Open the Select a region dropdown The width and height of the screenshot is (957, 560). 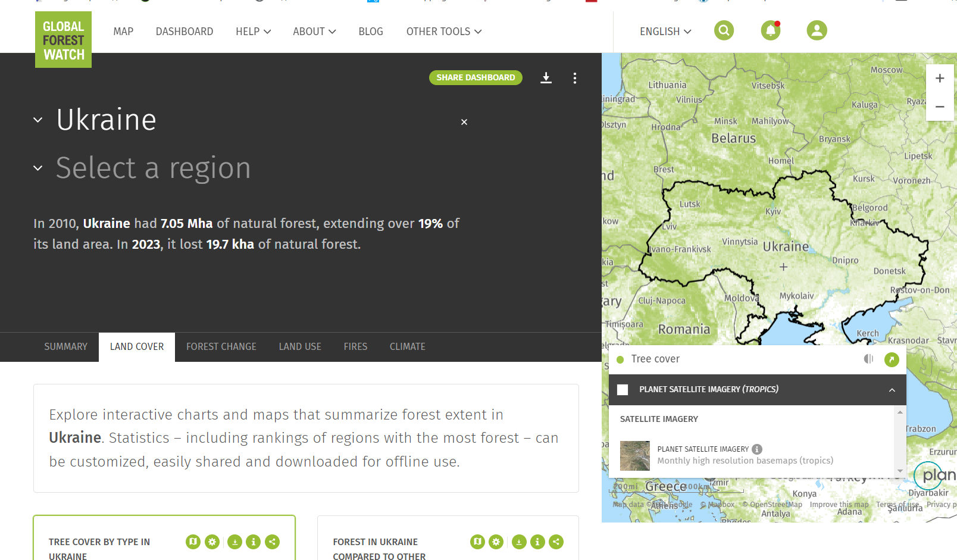pyautogui.click(x=38, y=168)
